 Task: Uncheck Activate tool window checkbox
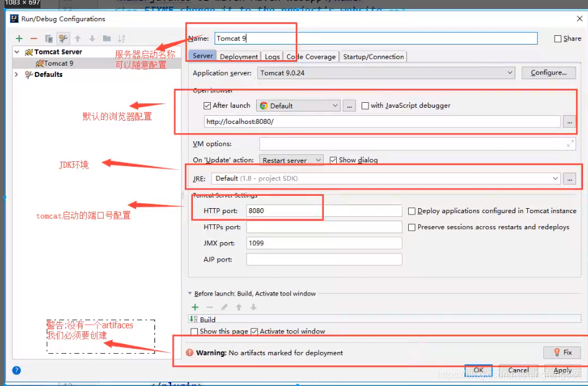[254, 331]
